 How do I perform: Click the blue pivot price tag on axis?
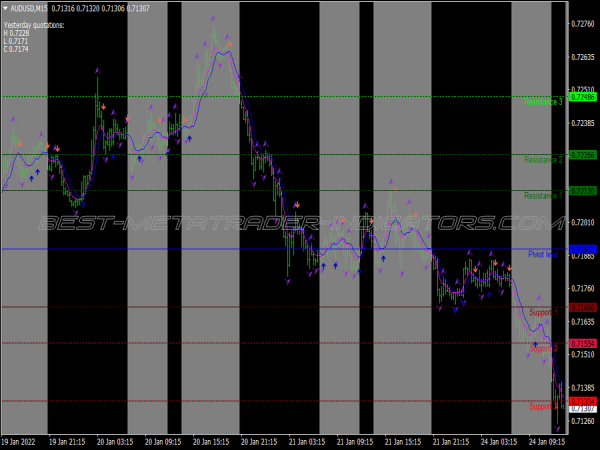click(x=582, y=250)
